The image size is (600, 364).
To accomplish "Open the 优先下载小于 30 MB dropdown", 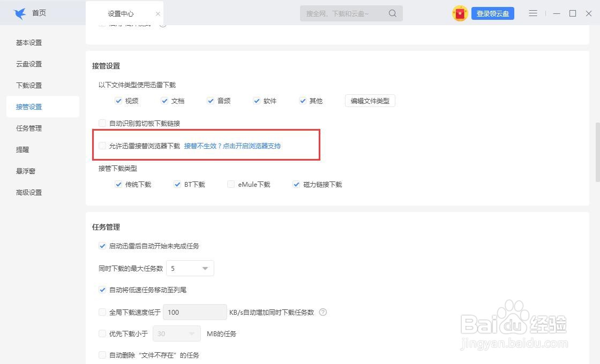I will tap(177, 333).
